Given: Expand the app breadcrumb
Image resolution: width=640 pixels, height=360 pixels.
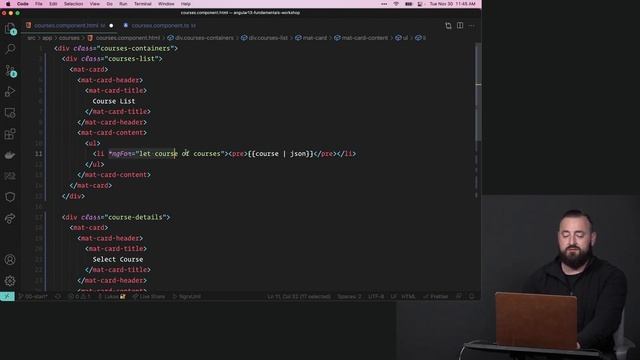Looking at the screenshot, I should click(x=47, y=38).
